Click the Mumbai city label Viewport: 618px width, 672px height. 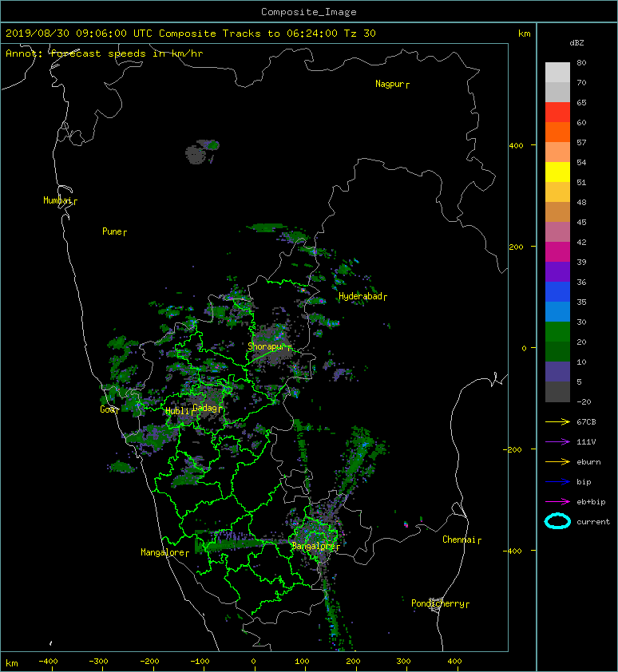point(57,200)
